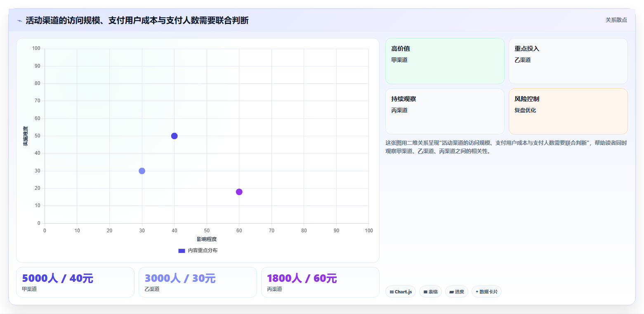Screen dimensions: 644x314
Task: Click the 关系散点 label in header
Action: tap(616, 20)
